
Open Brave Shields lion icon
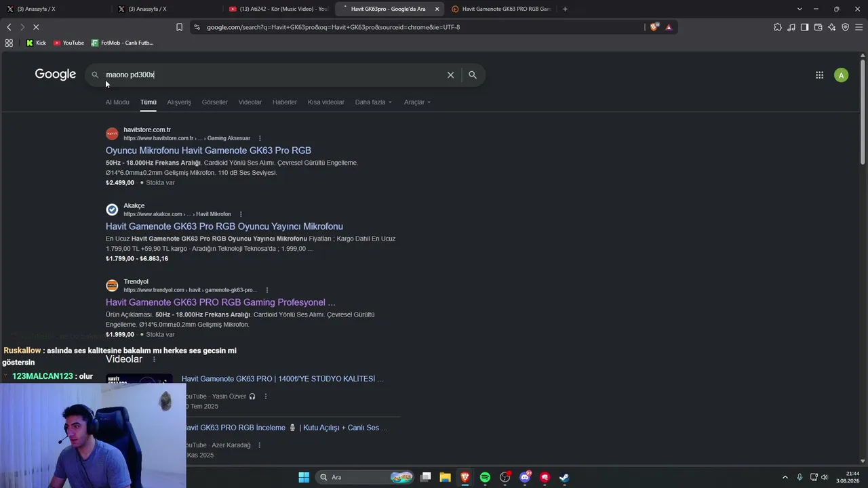pos(654,27)
